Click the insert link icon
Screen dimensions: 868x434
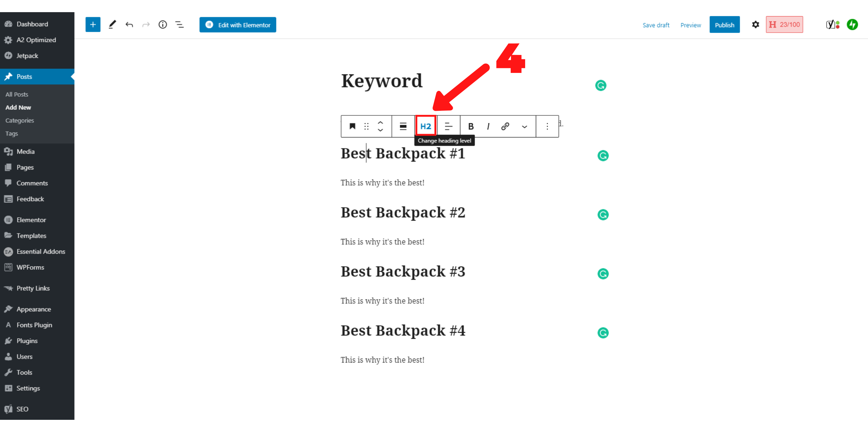(504, 126)
